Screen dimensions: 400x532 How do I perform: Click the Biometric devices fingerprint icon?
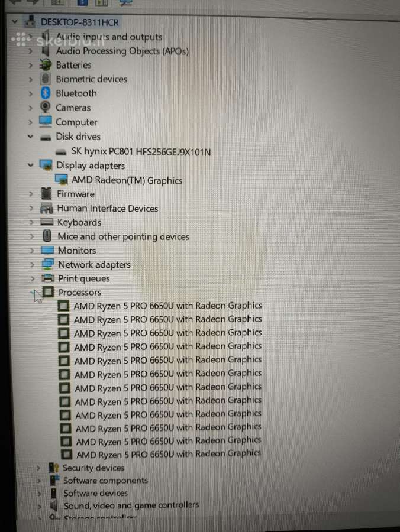tap(46, 79)
